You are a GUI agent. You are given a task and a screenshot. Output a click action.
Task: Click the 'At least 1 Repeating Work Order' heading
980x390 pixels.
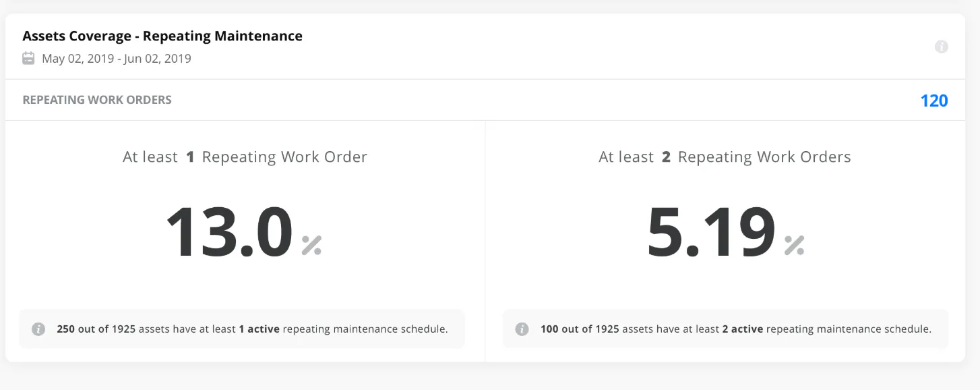tap(245, 156)
